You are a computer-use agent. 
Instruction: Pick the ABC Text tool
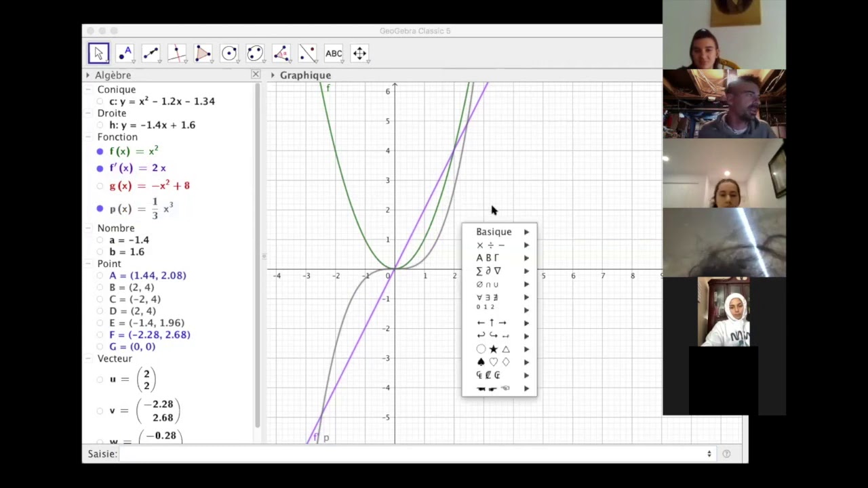click(334, 54)
